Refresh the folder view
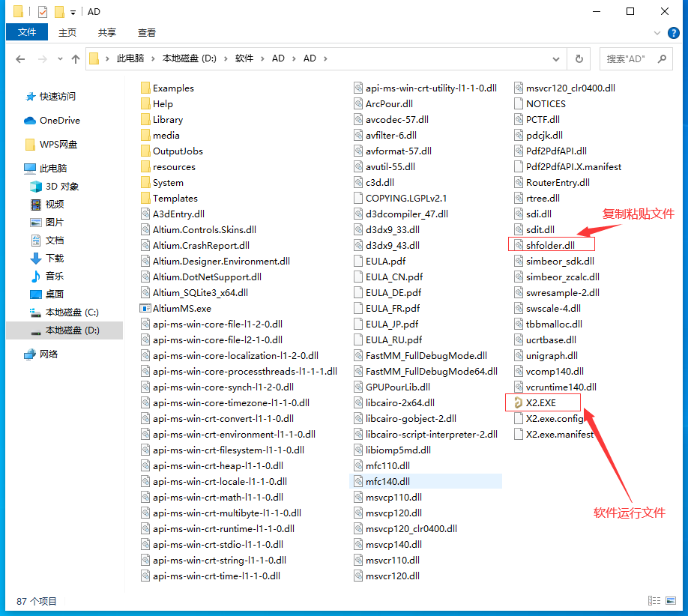 tap(579, 58)
